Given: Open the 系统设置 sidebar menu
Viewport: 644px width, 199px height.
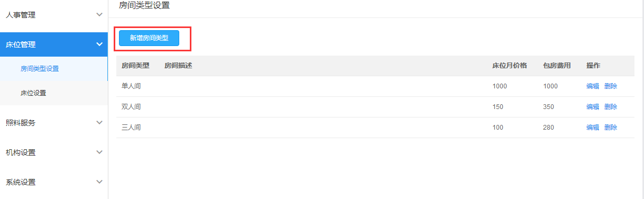Looking at the screenshot, I should pyautogui.click(x=54, y=182).
